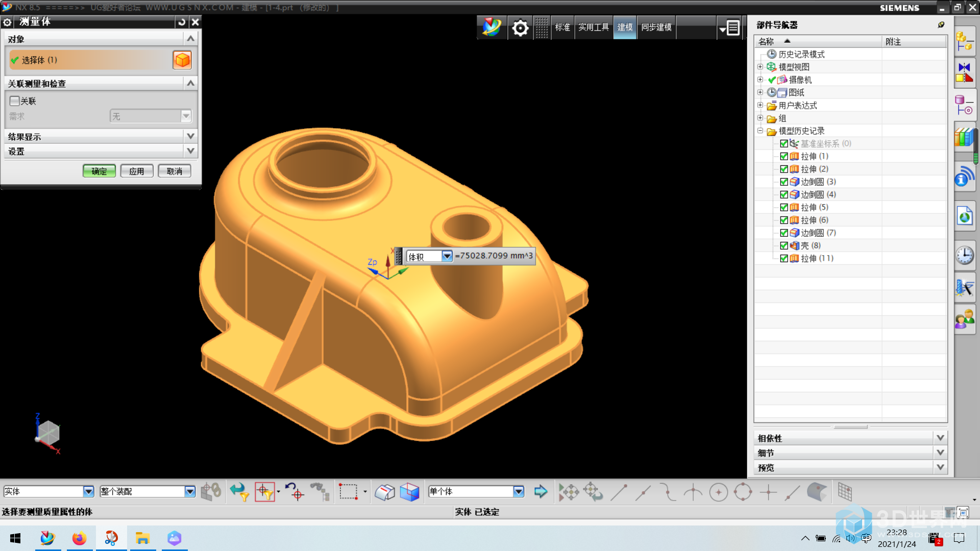Screen dimensions: 980x551
Task: Switch to the 同步建模 toolbar tab
Action: click(656, 28)
